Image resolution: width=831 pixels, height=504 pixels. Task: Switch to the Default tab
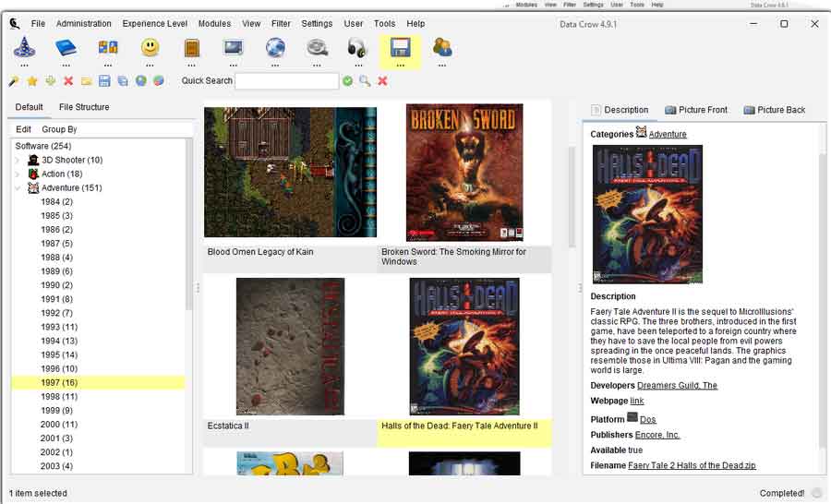pyautogui.click(x=30, y=107)
